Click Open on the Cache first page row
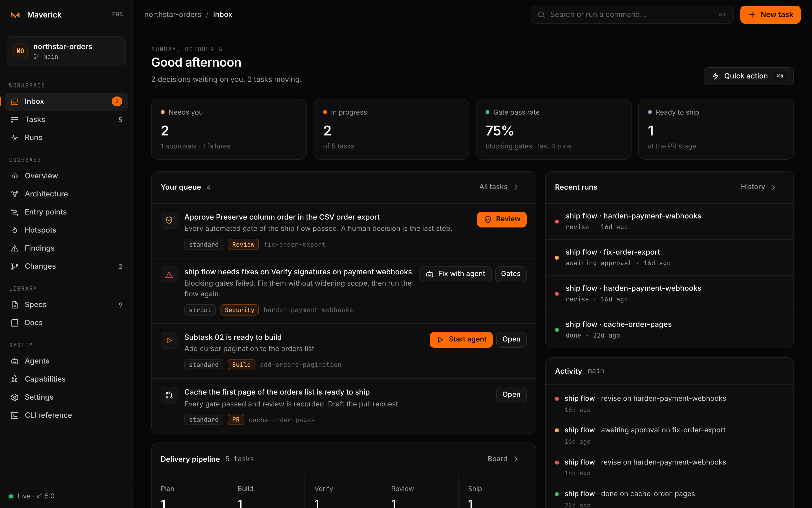 [511, 395]
